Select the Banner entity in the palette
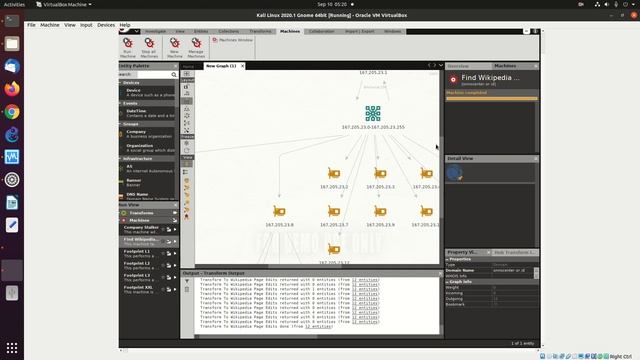The width and height of the screenshot is (640, 360). pyautogui.click(x=147, y=182)
